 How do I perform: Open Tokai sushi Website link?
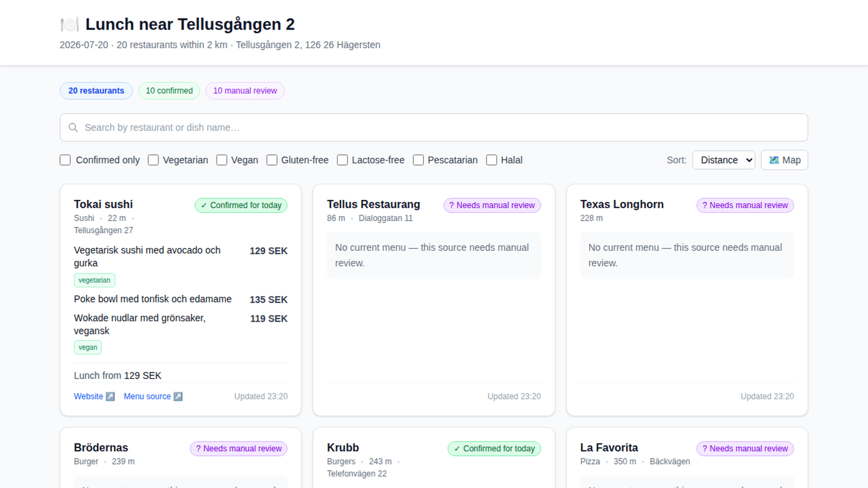click(x=94, y=396)
